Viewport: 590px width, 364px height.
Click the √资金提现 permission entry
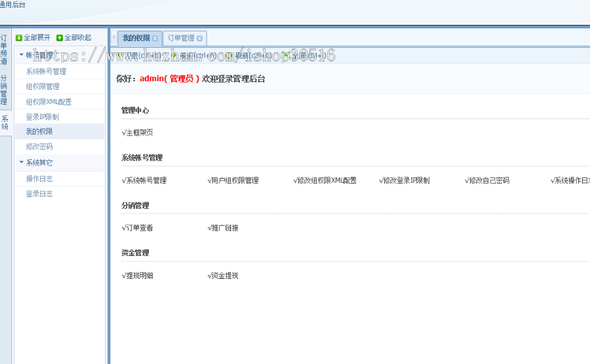coord(223,276)
